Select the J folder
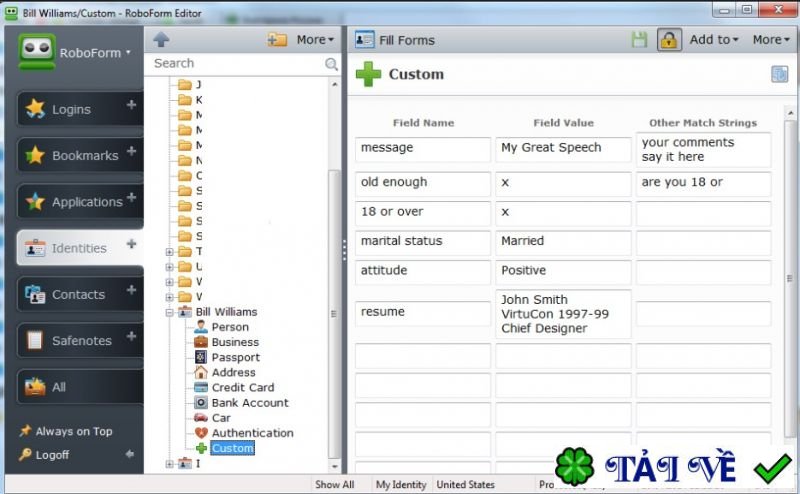Image resolution: width=800 pixels, height=494 pixels. pyautogui.click(x=190, y=85)
